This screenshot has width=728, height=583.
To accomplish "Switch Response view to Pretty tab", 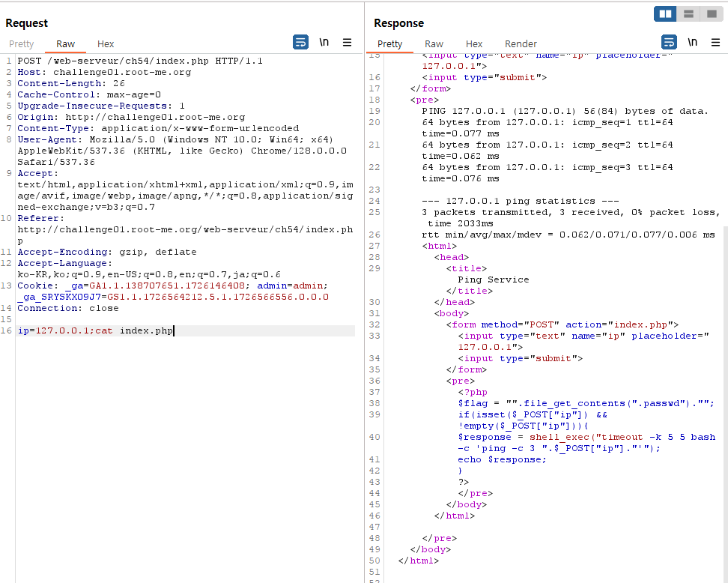I will point(389,43).
